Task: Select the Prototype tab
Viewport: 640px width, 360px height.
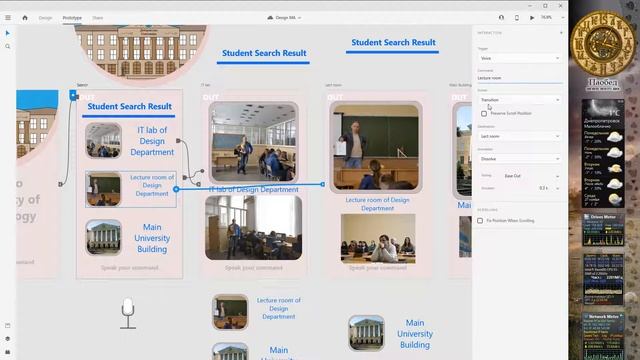Action: (72, 18)
